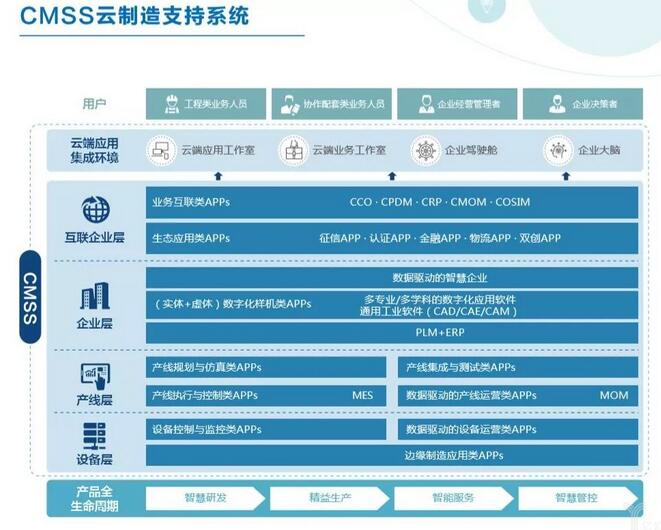Click the MOM label

tap(614, 395)
